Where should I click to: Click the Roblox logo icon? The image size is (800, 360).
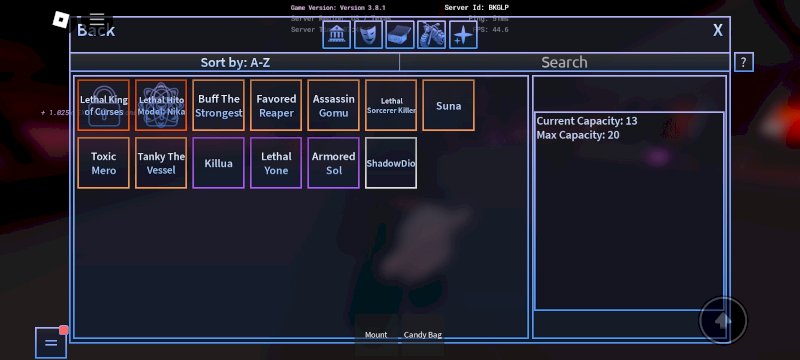pos(61,20)
